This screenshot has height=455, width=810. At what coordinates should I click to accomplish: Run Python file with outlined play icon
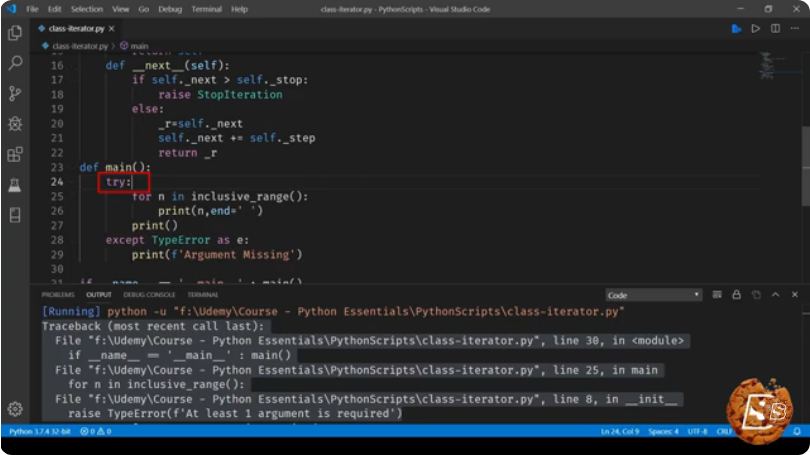click(756, 29)
